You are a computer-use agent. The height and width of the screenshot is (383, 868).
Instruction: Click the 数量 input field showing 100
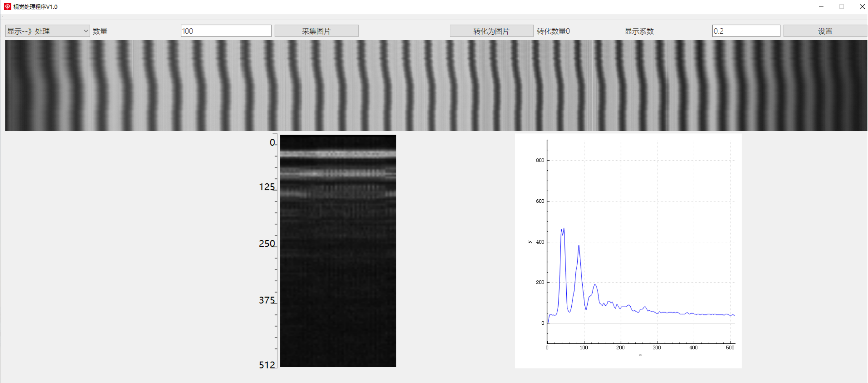pyautogui.click(x=226, y=31)
